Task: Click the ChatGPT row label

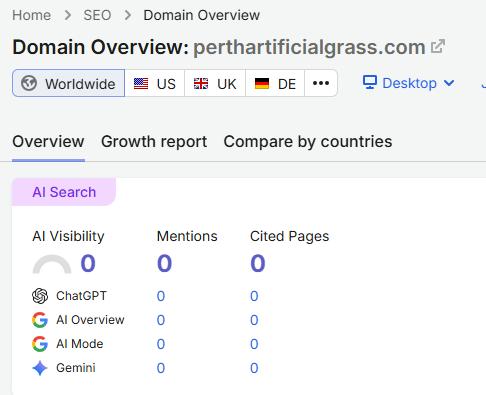Action: point(81,296)
